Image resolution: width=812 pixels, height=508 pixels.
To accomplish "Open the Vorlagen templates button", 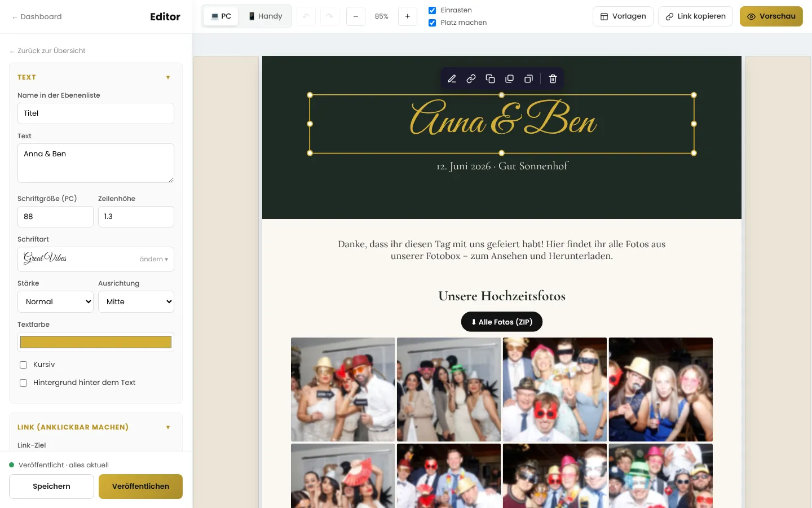I will point(623,16).
